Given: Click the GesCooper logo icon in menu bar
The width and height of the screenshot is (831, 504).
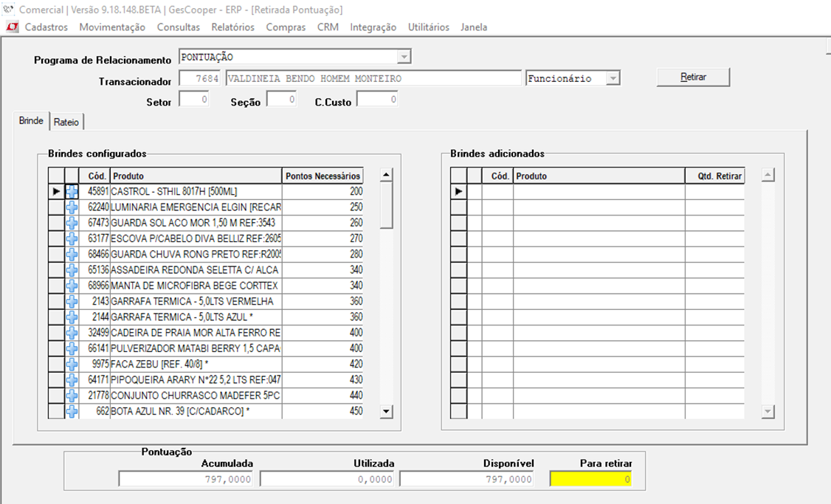Looking at the screenshot, I should click(13, 27).
